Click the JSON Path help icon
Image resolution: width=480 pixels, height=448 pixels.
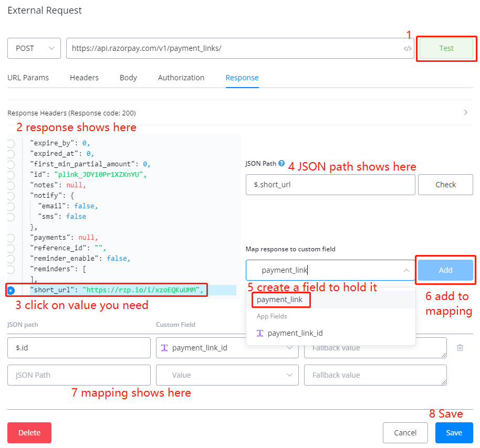pyautogui.click(x=281, y=163)
